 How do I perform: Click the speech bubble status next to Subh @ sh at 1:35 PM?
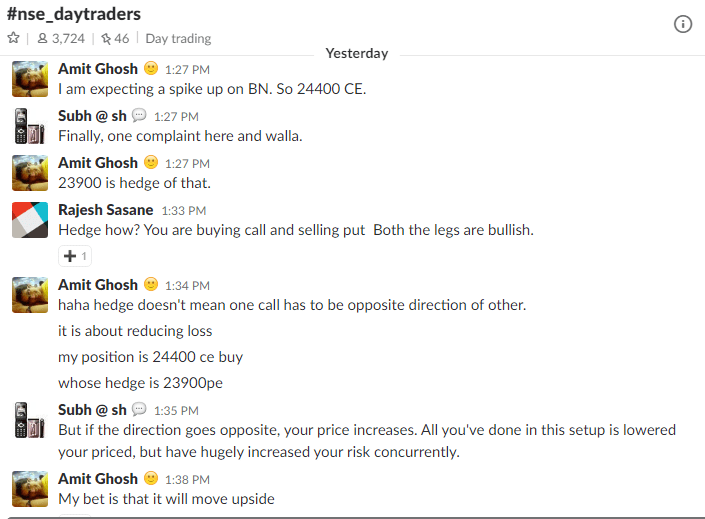click(139, 409)
